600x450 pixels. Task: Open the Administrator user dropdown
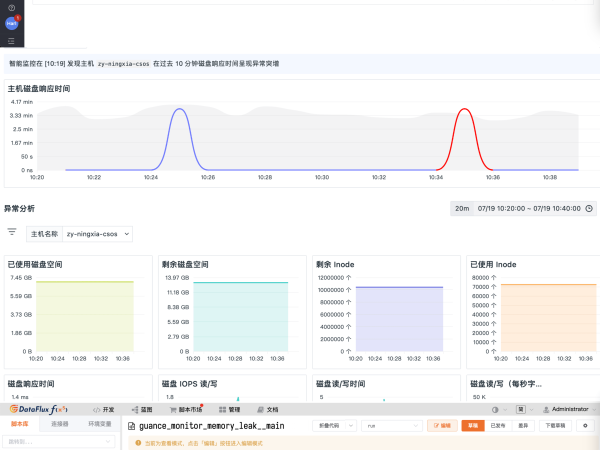[x=569, y=409]
